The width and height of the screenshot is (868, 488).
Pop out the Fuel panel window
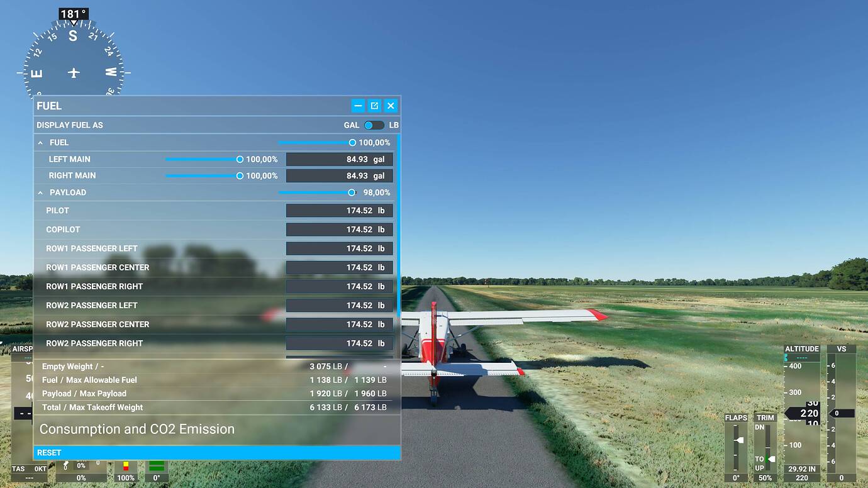click(374, 106)
